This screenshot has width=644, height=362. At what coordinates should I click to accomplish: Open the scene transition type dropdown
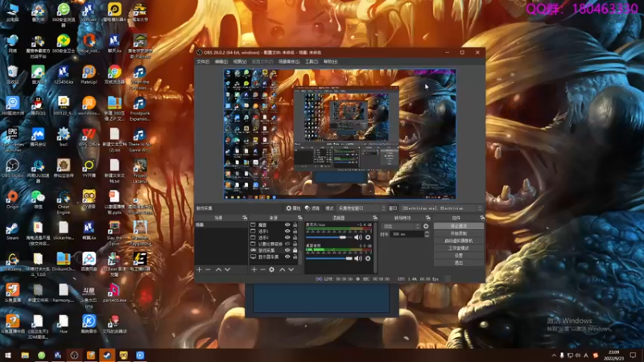pyautogui.click(x=401, y=226)
